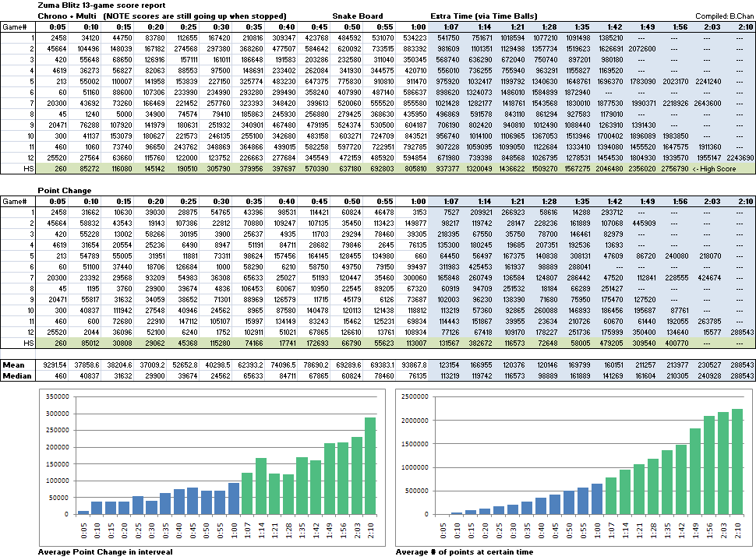
Task: Click the Median value 240928
Action: pos(709,376)
